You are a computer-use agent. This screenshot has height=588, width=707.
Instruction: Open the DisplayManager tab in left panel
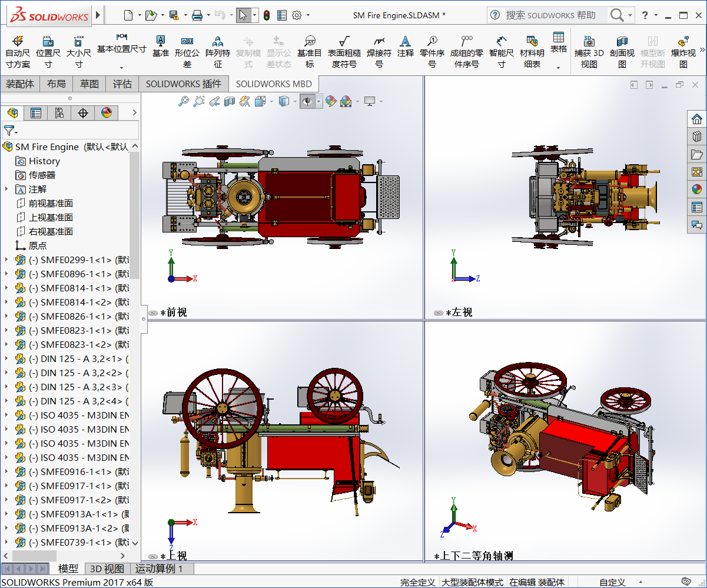pos(107,113)
